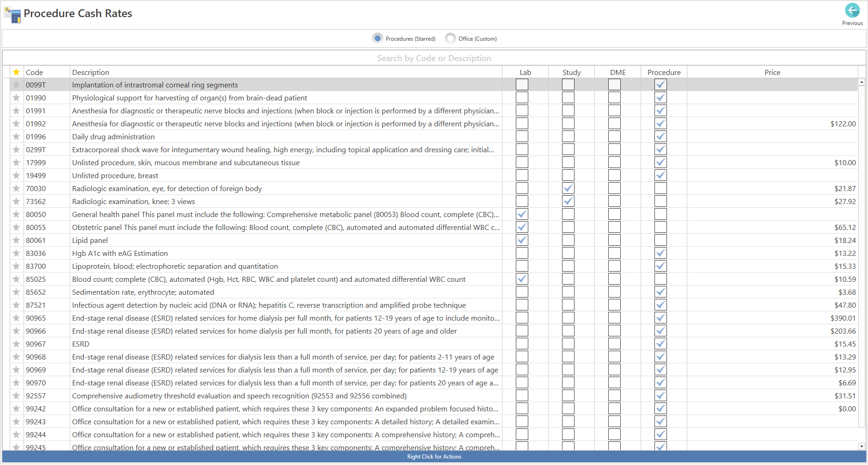Toggle star for code 85025

(x=16, y=279)
